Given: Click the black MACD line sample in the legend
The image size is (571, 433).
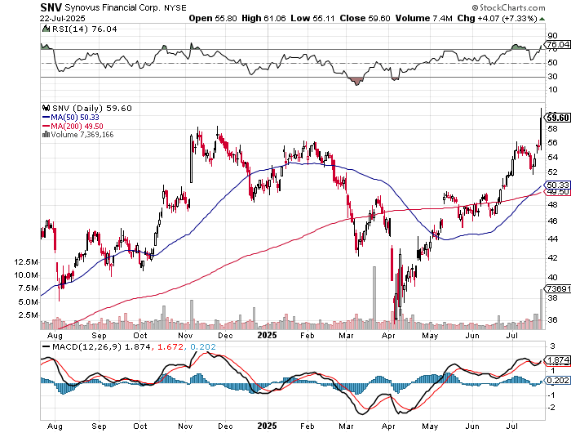Looking at the screenshot, I should tap(46, 347).
